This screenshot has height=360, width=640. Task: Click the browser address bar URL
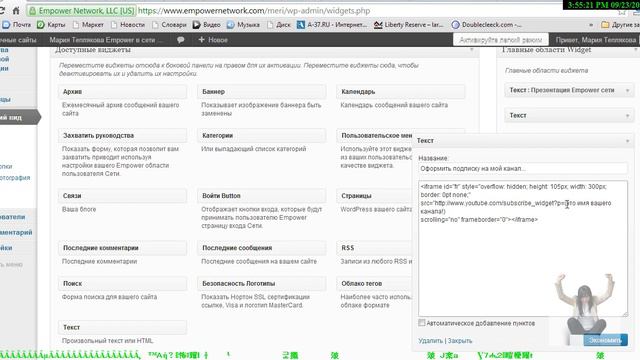254,11
